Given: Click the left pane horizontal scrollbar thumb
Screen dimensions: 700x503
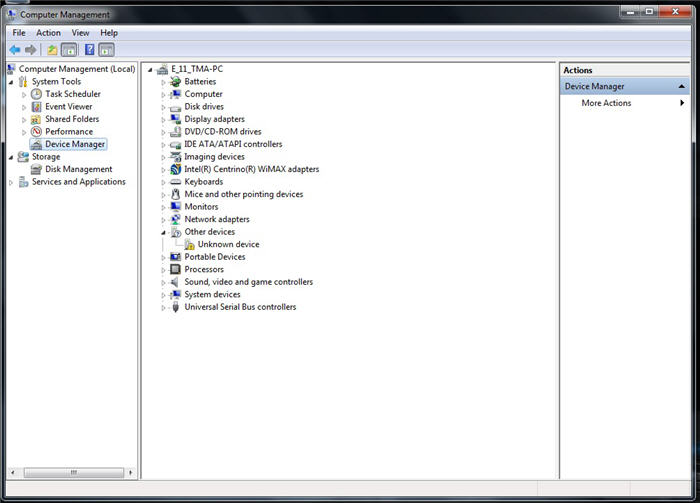Looking at the screenshot, I should pyautogui.click(x=74, y=472).
